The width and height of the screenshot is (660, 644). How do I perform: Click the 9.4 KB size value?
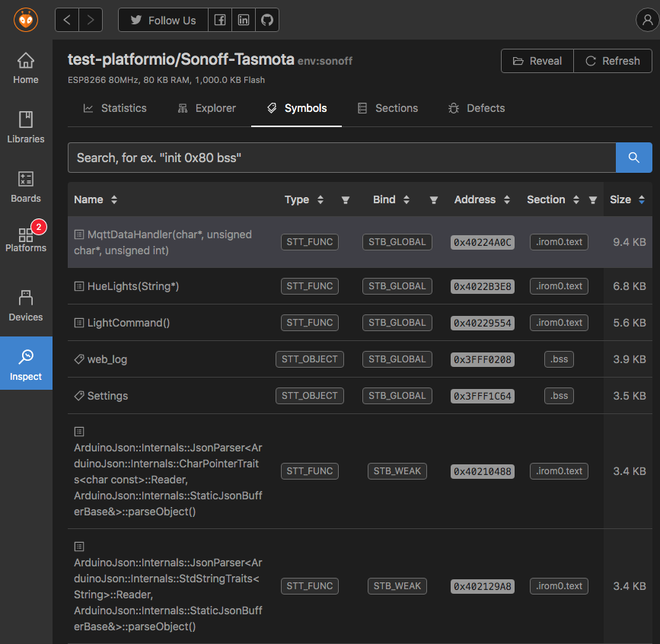click(630, 242)
